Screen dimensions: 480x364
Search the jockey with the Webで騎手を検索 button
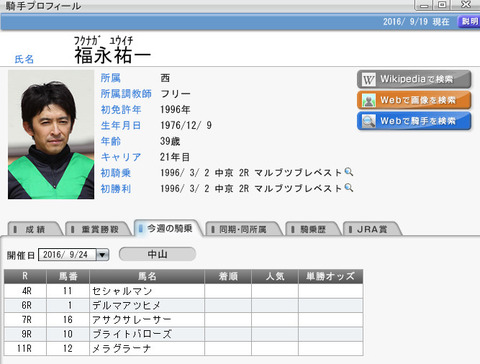point(414,121)
